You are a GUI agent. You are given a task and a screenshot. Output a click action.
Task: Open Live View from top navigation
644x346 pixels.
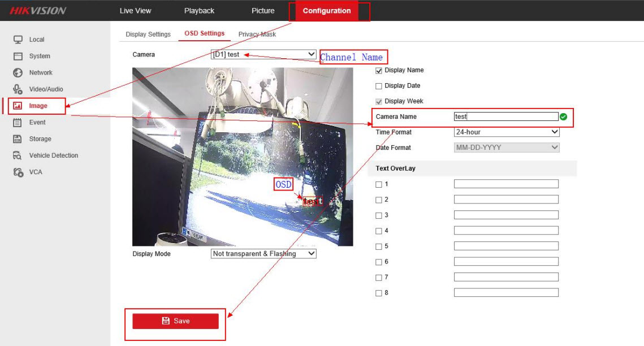tap(136, 11)
